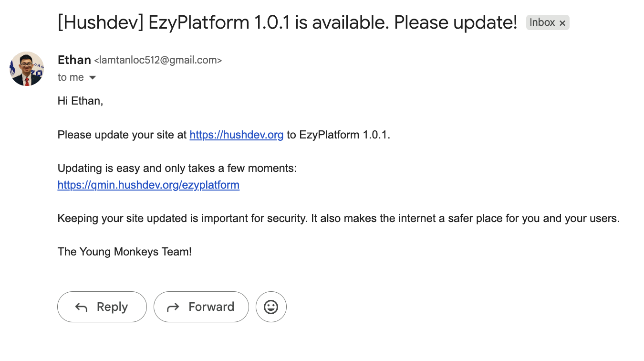Click the emoji reaction smiley icon
644x361 pixels.
point(271,307)
